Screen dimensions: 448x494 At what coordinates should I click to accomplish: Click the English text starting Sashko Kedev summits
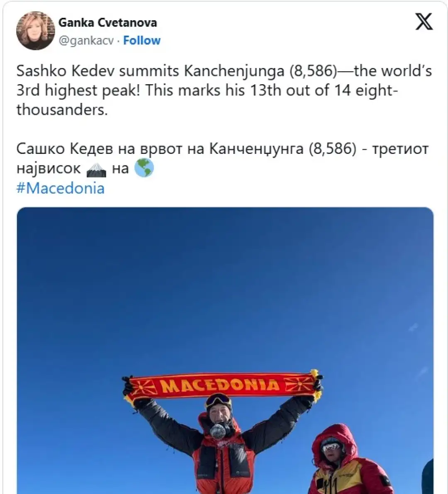point(224,90)
